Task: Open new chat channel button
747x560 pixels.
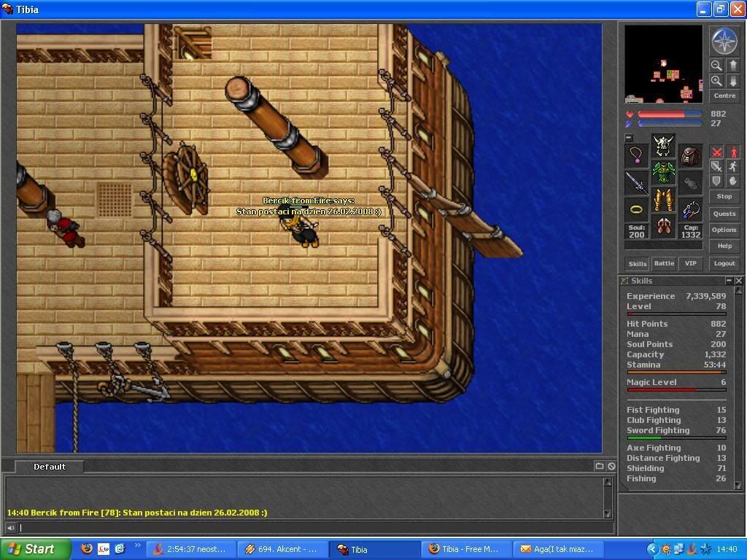Action: [600, 466]
